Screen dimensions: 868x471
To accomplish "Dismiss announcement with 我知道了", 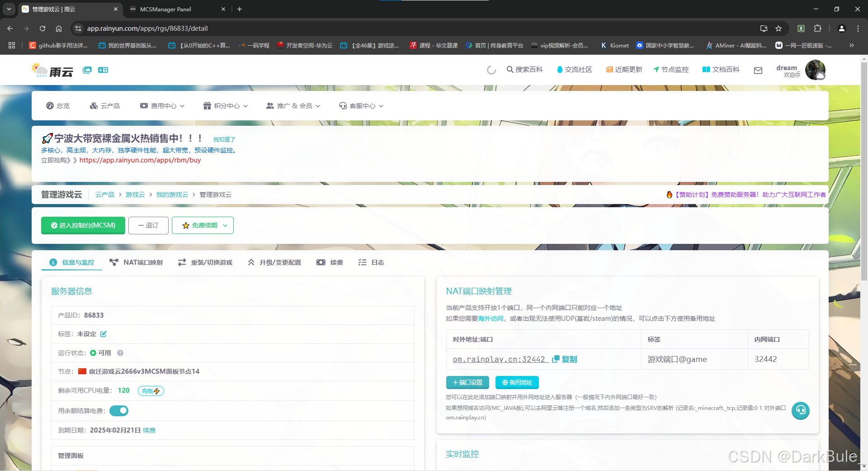I will [224, 139].
